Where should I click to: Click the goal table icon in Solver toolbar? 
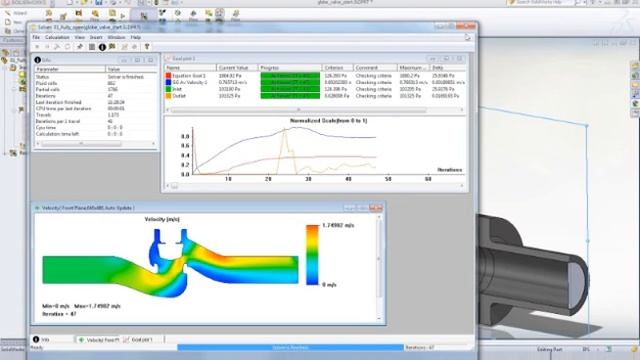point(92,47)
